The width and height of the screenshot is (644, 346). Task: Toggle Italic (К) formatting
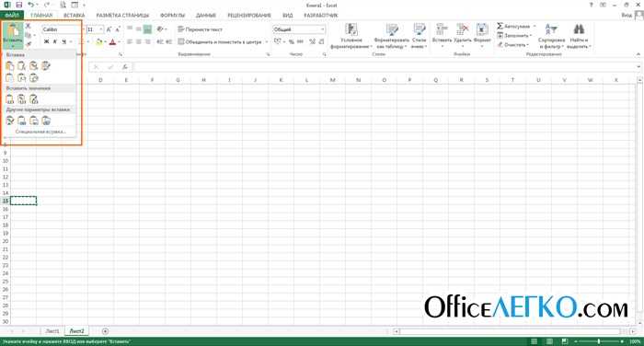click(x=55, y=42)
